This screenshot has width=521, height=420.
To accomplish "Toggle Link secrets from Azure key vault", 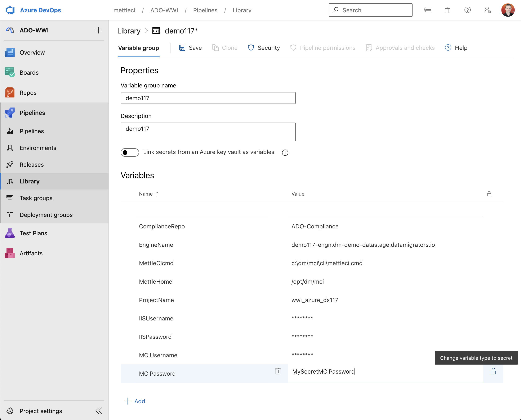I will point(130,152).
